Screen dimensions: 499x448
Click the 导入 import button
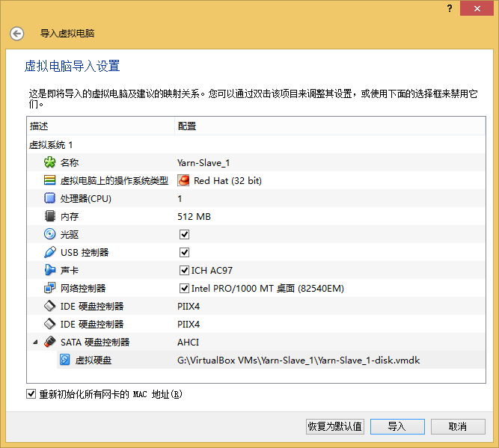point(397,426)
